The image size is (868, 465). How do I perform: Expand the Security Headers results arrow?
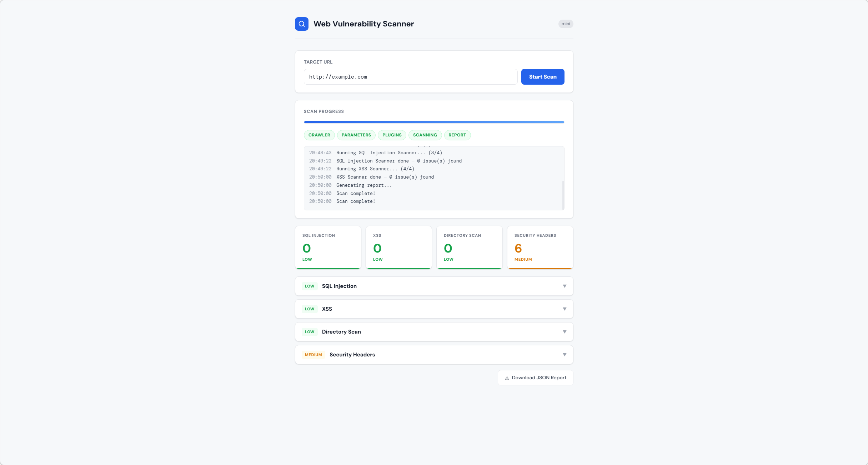(x=565, y=355)
